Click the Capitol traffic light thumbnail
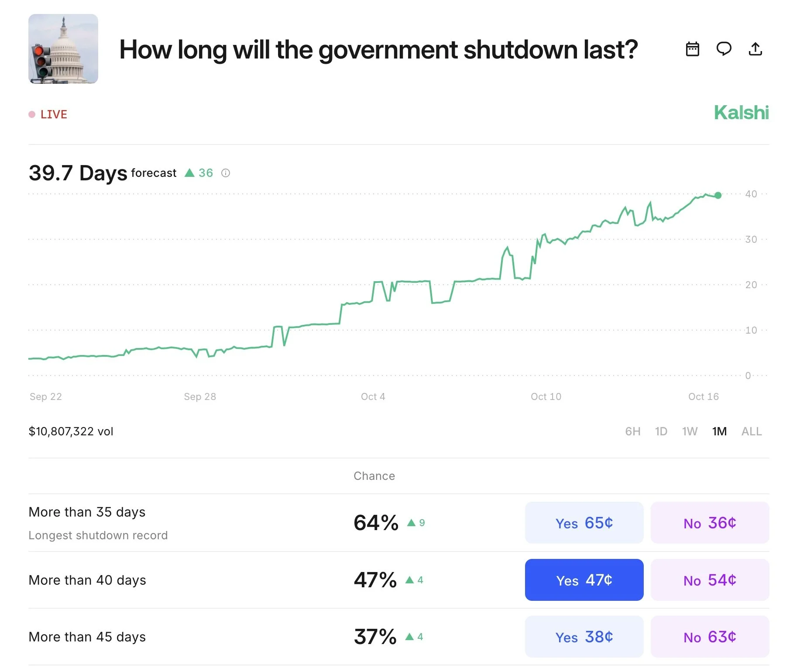 [x=63, y=49]
